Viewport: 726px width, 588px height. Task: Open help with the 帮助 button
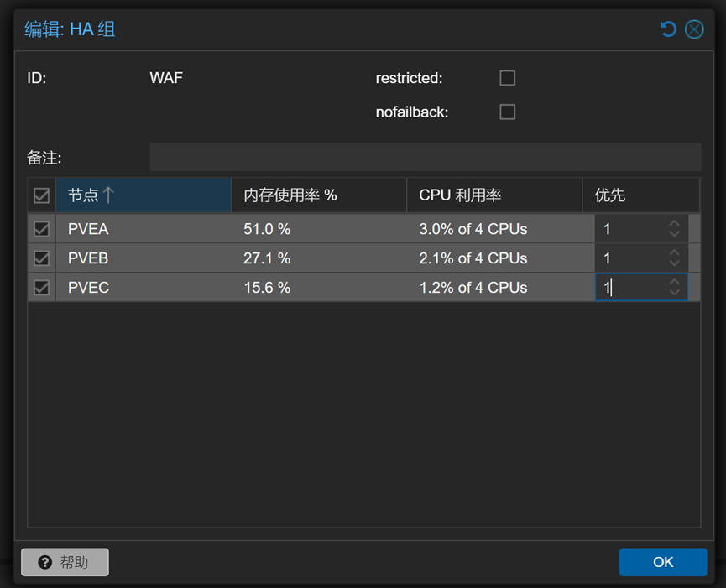click(x=65, y=562)
